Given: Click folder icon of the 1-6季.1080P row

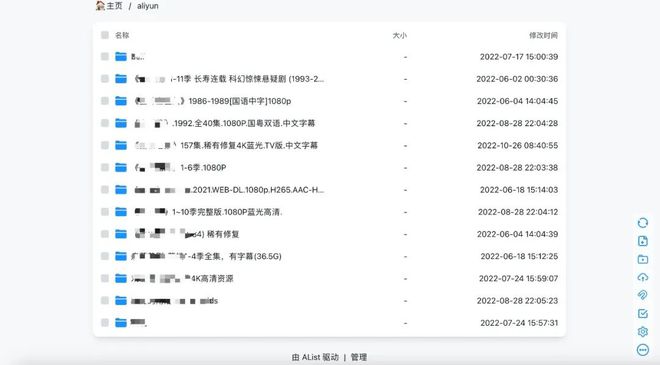Looking at the screenshot, I should pos(121,168).
